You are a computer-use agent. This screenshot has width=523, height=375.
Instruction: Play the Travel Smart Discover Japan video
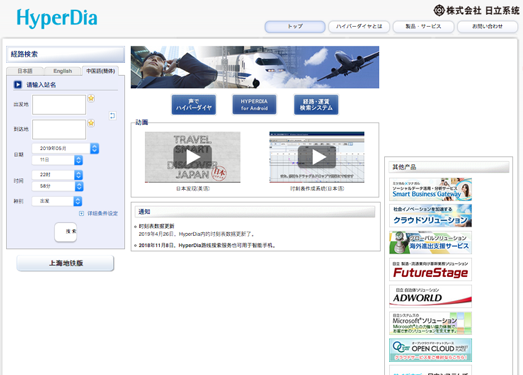pyautogui.click(x=192, y=157)
